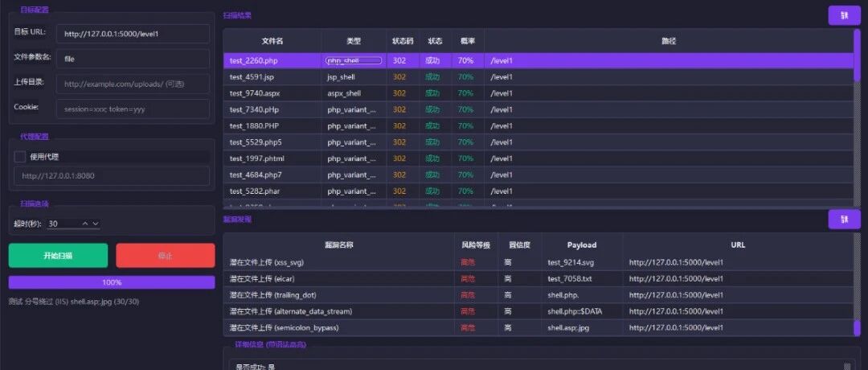
Task: Sort vulnerabilities by the 风险等级 column header
Action: click(474, 245)
